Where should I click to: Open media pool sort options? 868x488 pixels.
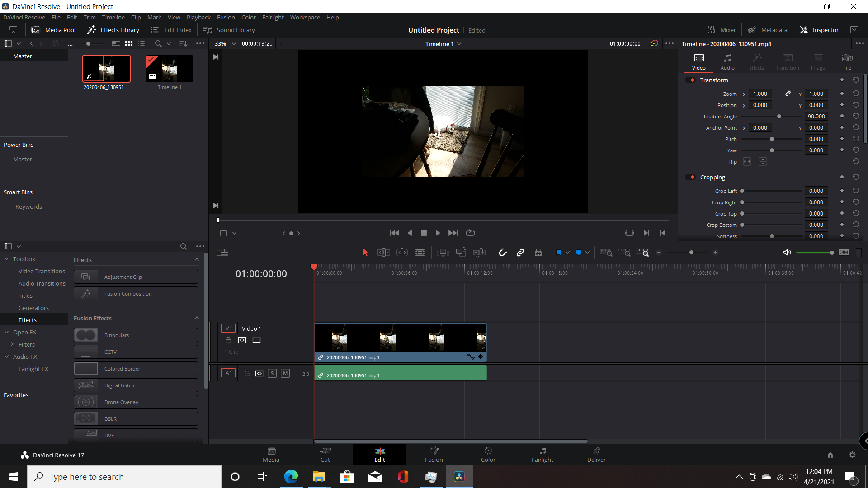pos(183,44)
